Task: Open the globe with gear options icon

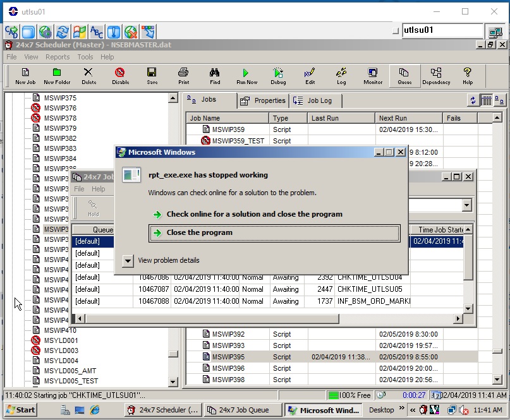Action: pyautogui.click(x=46, y=32)
